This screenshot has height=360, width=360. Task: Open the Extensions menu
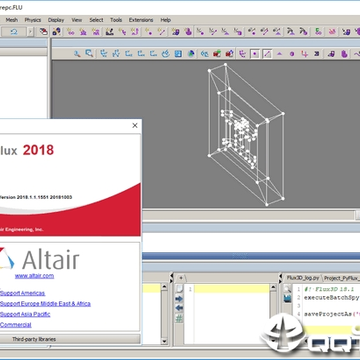[141, 20]
